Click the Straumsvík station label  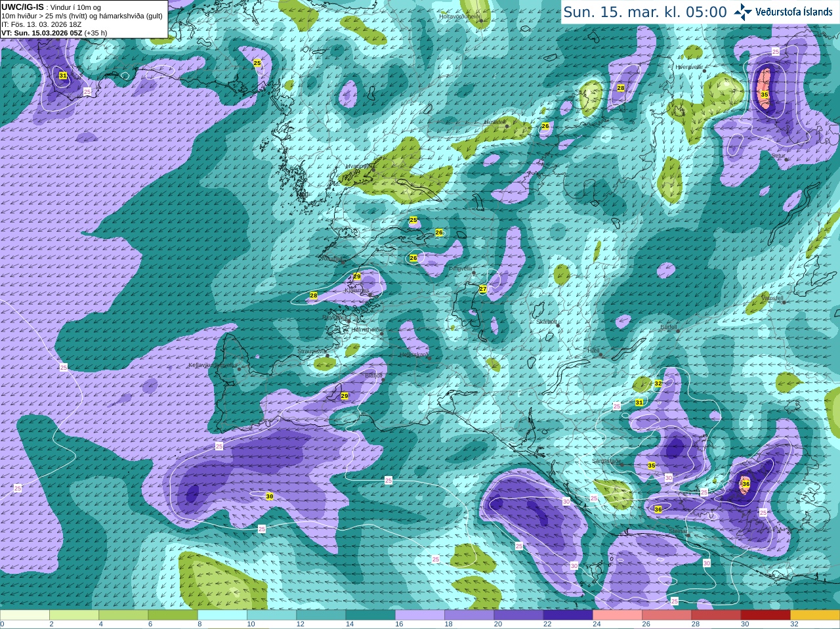(312, 351)
